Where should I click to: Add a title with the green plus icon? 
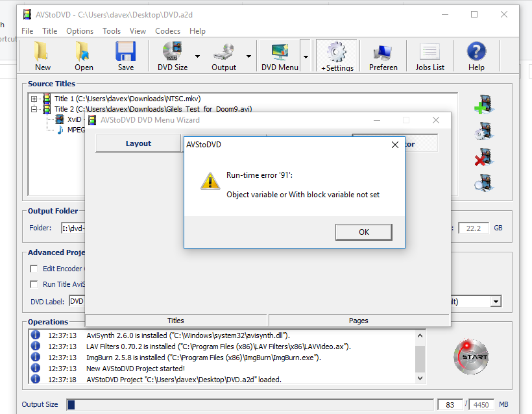[484, 104]
